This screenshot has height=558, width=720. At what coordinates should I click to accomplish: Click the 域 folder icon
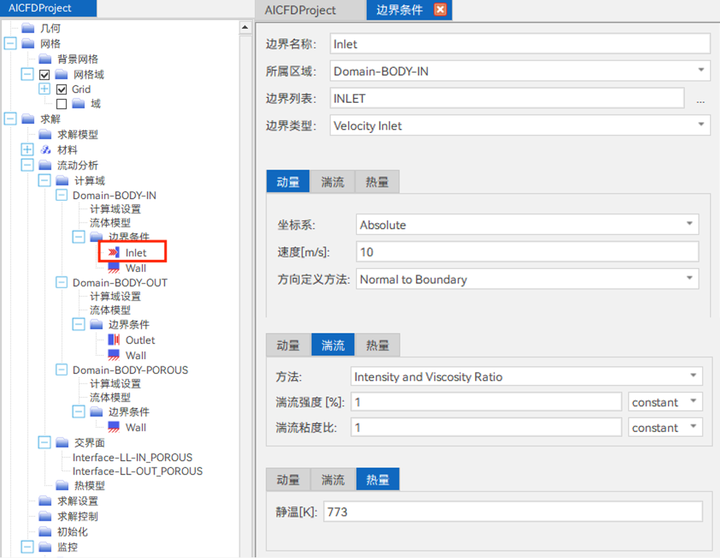tap(79, 104)
